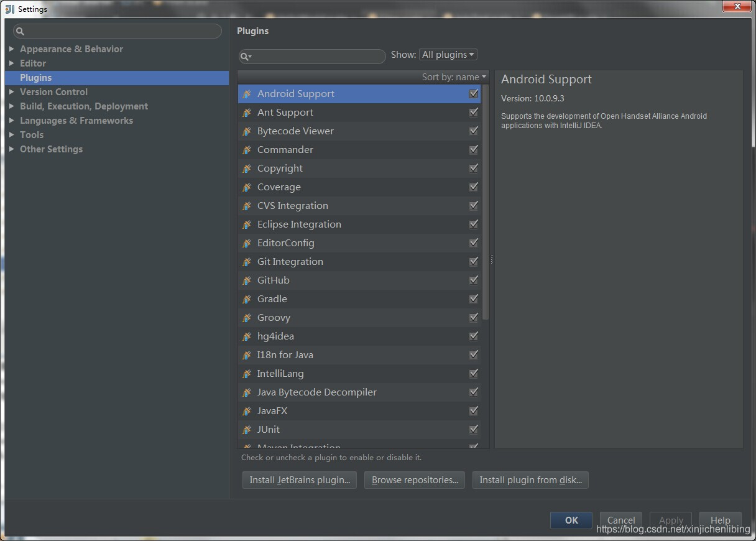Click the IntelliJ icon in the Settings title bar
756x541 pixels.
(9, 9)
